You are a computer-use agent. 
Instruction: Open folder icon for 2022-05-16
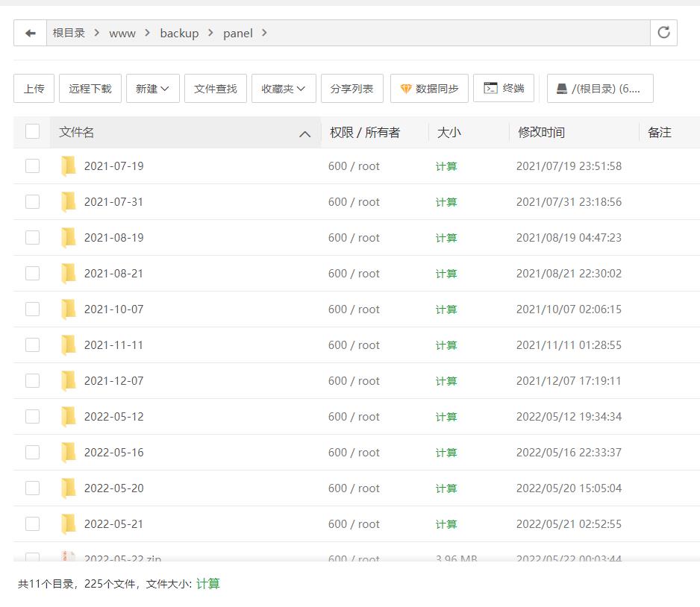pyautogui.click(x=69, y=453)
